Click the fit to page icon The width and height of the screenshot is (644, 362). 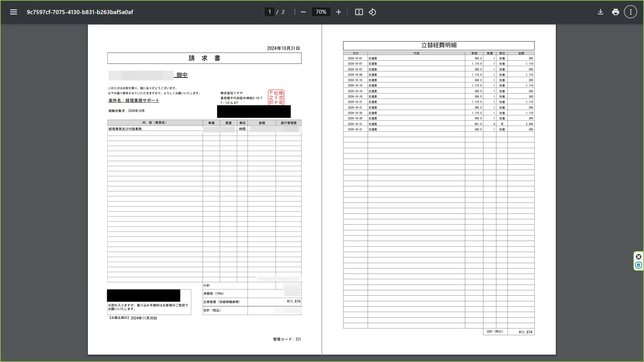359,12
